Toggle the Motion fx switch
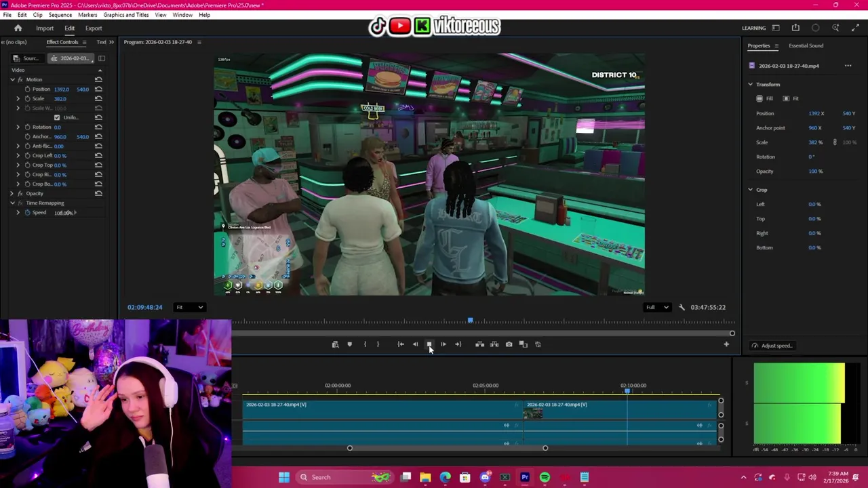 point(20,79)
